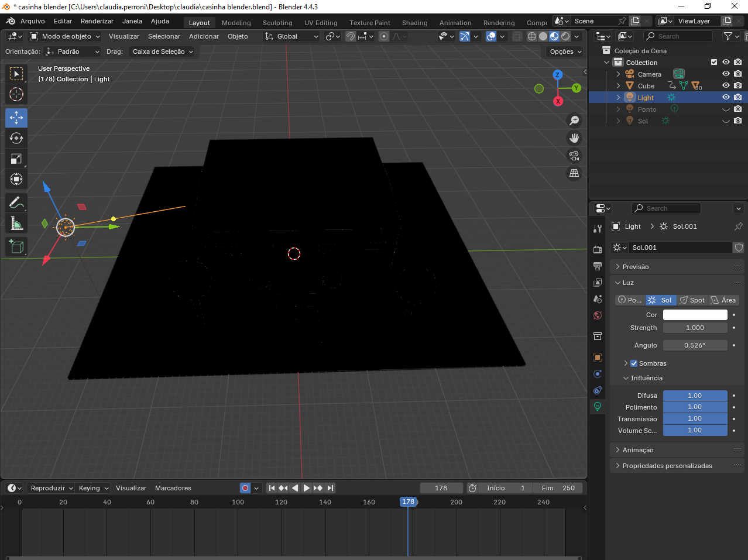This screenshot has height=560, width=748.
Task: Switch viewport to rendered shading
Action: 565,36
